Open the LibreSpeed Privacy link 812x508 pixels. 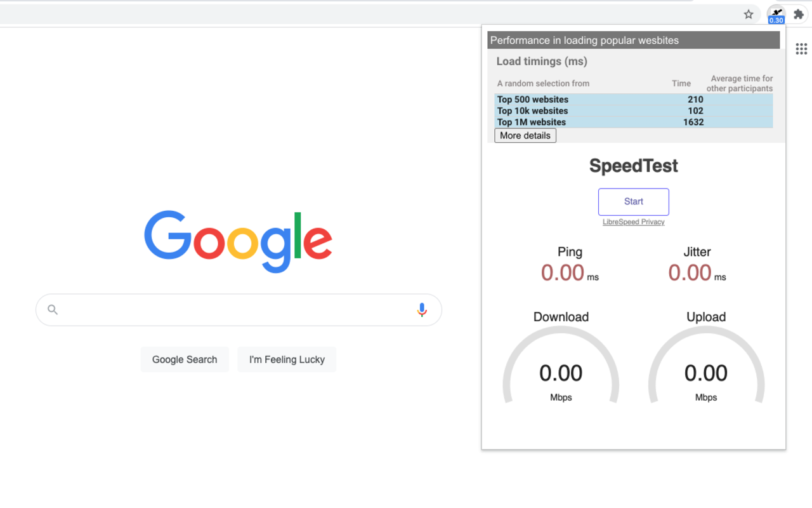pos(633,222)
